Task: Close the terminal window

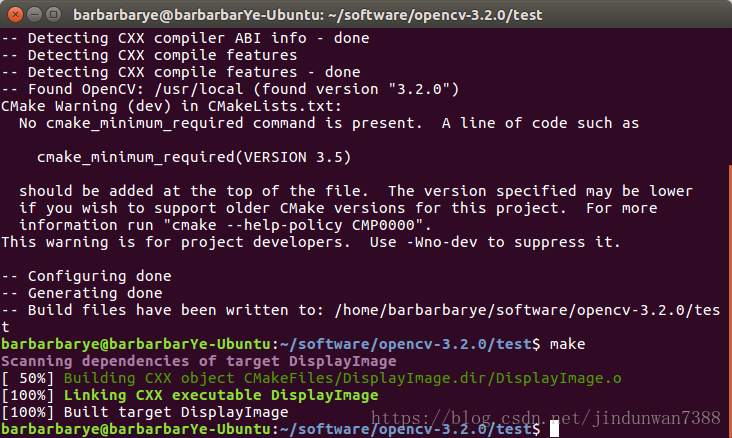Action: pyautogui.click(x=13, y=13)
